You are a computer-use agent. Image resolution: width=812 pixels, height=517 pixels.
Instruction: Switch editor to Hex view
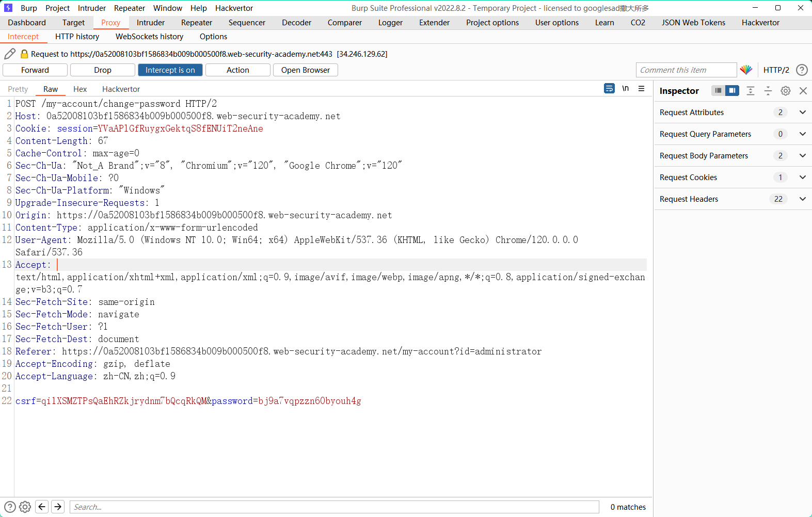(x=80, y=89)
